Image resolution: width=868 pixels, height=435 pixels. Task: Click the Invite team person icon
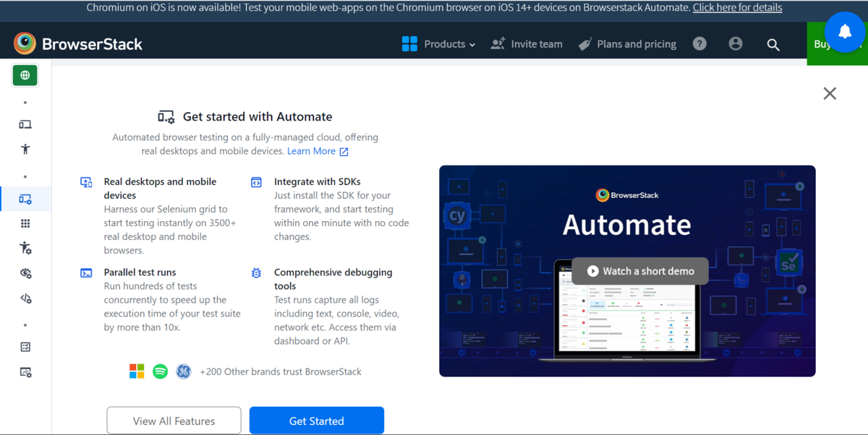click(x=498, y=44)
